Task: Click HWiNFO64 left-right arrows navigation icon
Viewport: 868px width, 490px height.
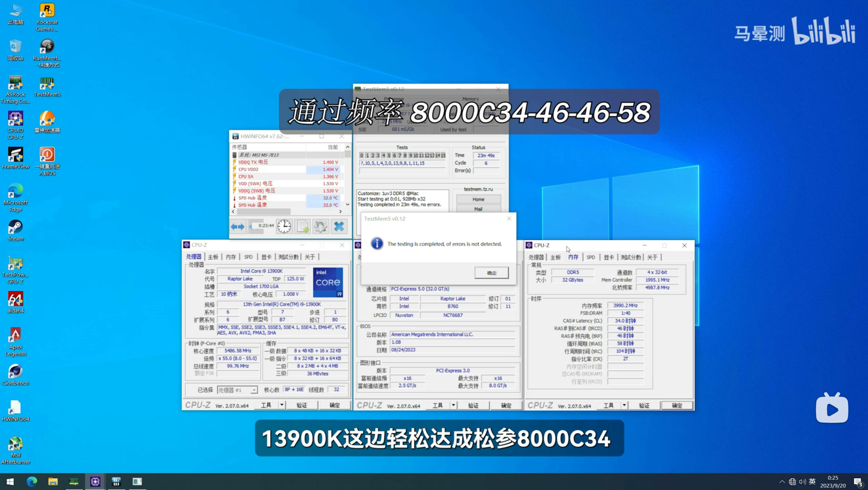Action: click(237, 227)
